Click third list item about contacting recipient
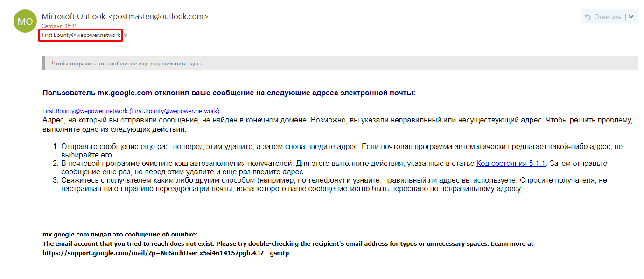This screenshot has height=279, width=644. click(334, 185)
